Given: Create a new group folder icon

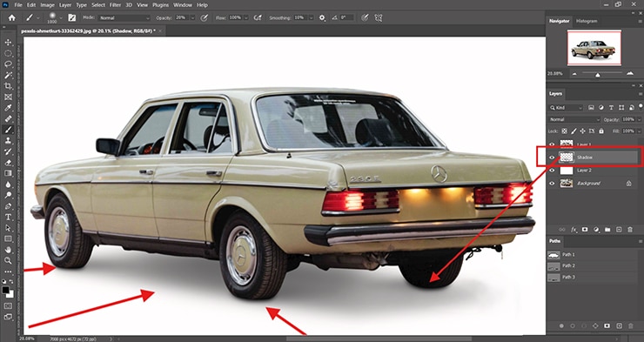Looking at the screenshot, I should tap(607, 230).
